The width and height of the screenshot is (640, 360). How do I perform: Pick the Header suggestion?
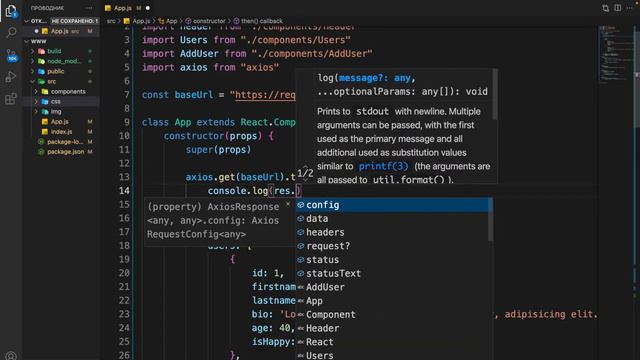pyautogui.click(x=393, y=328)
